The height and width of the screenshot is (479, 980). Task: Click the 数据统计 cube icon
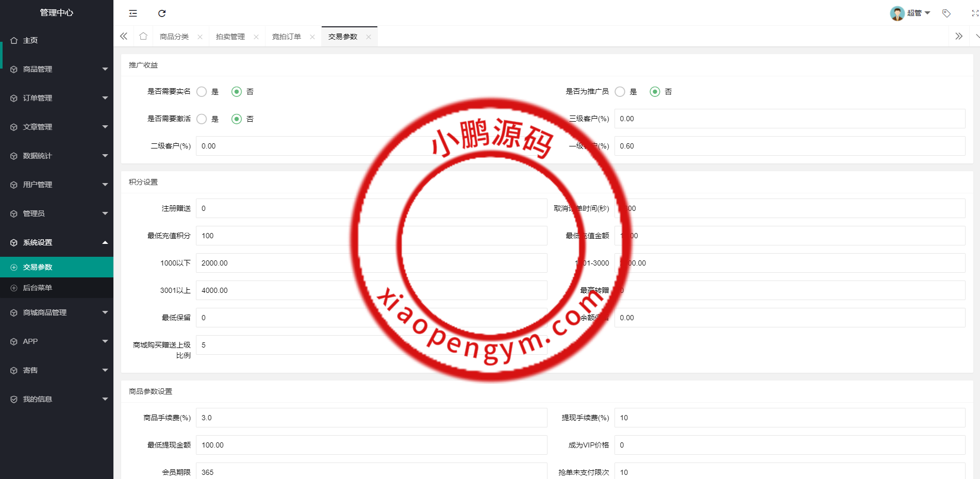(14, 156)
